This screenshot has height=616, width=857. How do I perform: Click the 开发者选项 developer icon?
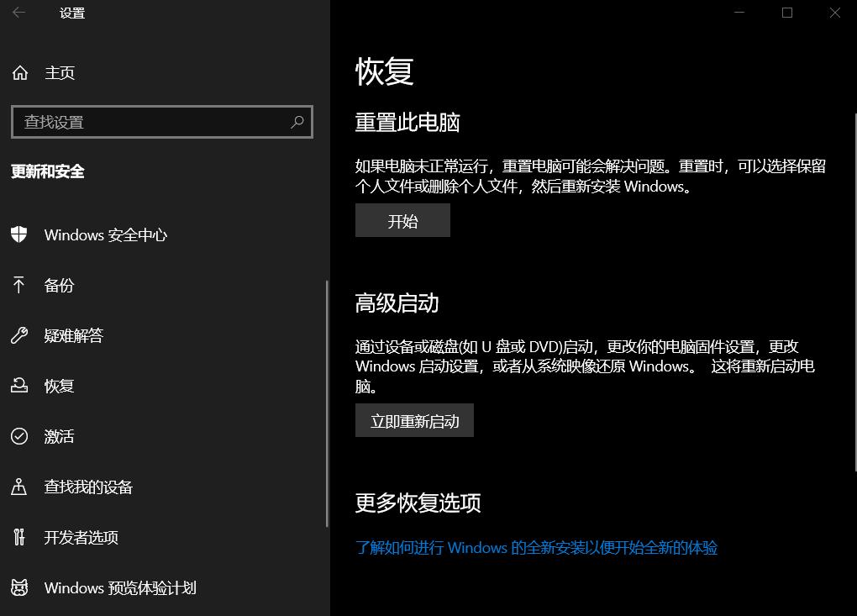coord(20,537)
